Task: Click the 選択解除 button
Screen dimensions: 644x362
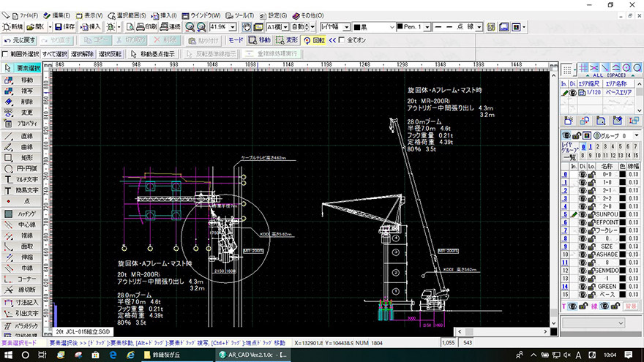Action: [x=82, y=54]
